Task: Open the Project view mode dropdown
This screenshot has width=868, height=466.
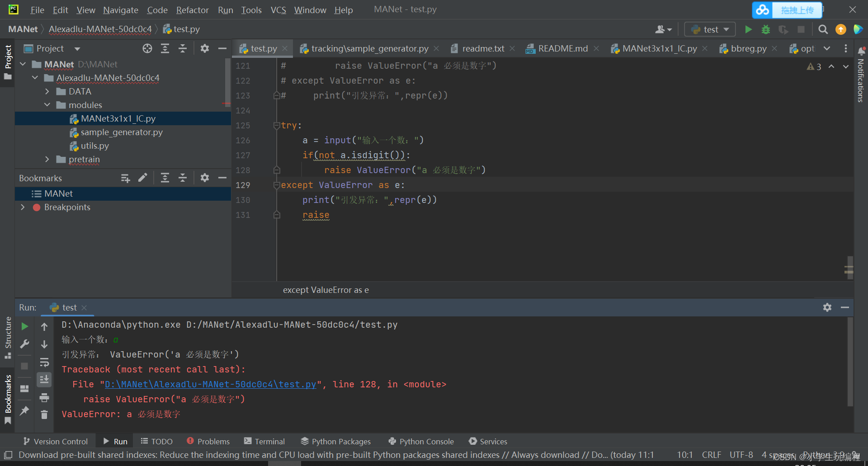Action: (77, 48)
